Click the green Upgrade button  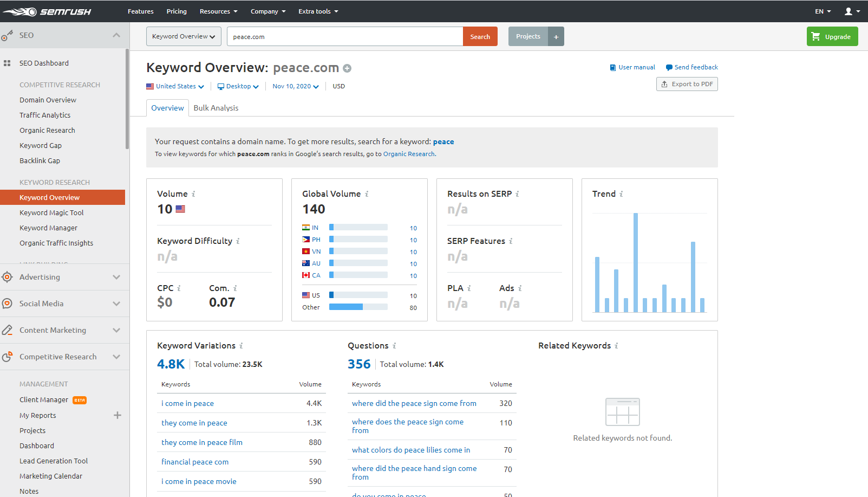[x=832, y=36]
